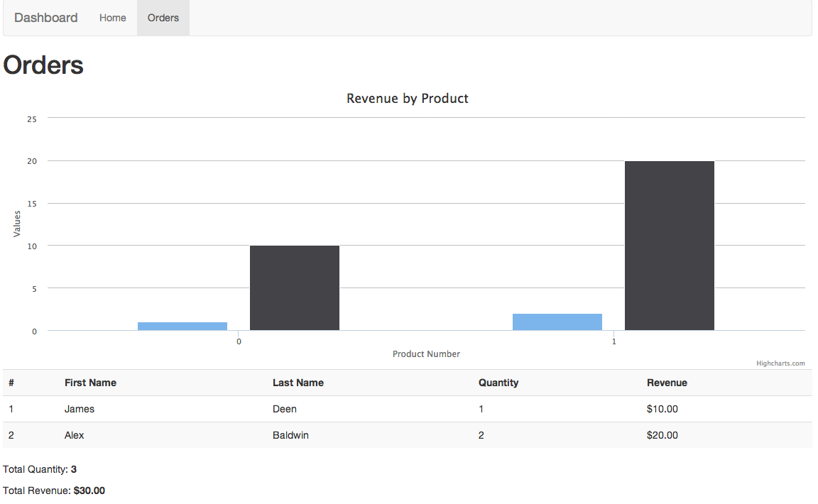Click the Product Number axis label
Screen dimensions: 818x504
(x=426, y=354)
